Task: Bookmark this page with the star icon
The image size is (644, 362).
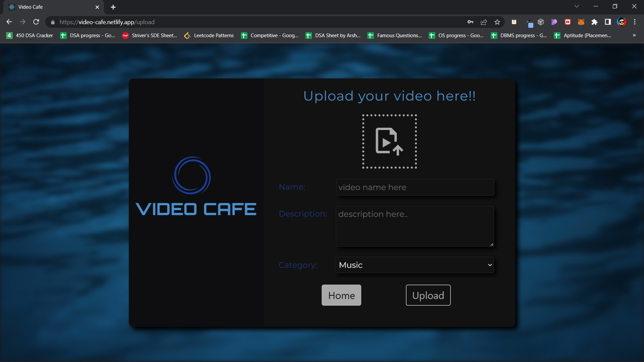Action: click(x=497, y=22)
